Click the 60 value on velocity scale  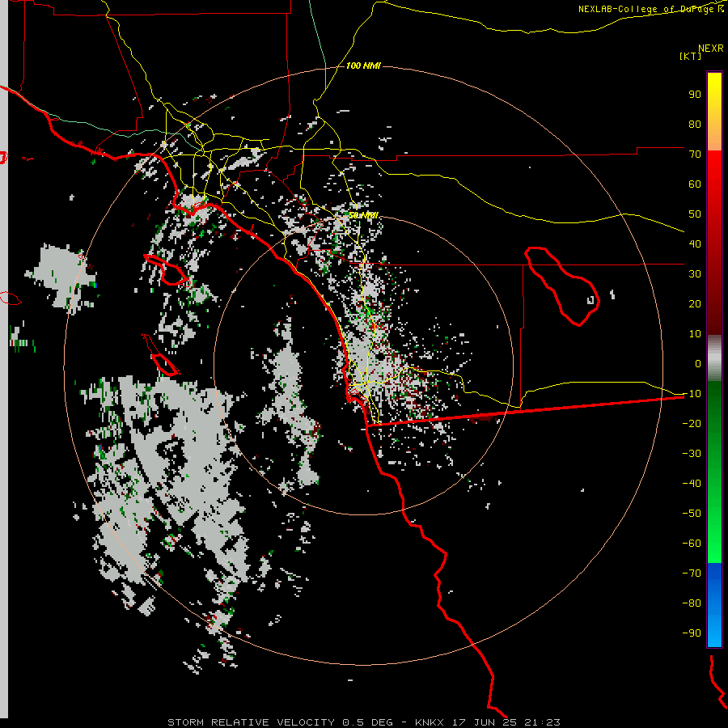695,184
